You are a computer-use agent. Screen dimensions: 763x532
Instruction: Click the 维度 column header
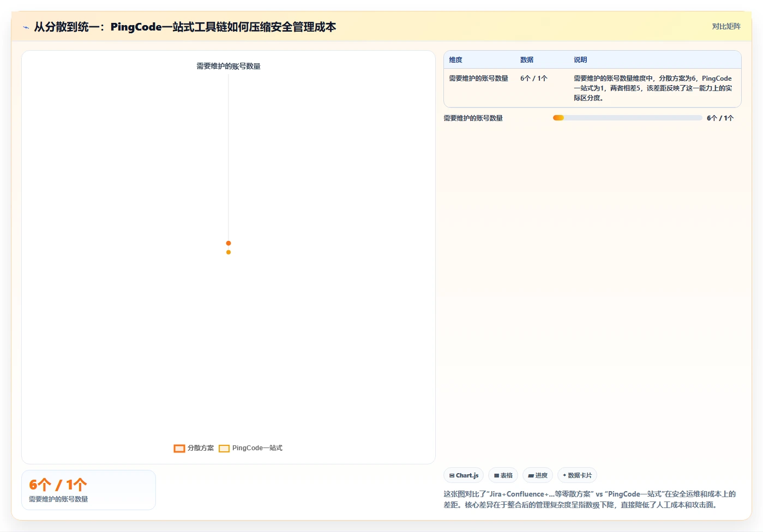[x=455, y=60]
